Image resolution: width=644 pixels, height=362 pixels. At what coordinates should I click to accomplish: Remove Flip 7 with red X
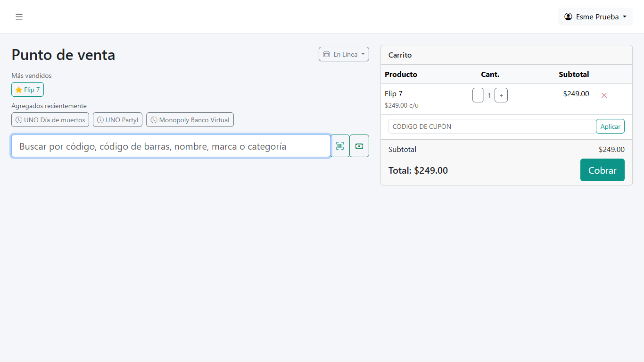click(x=604, y=95)
